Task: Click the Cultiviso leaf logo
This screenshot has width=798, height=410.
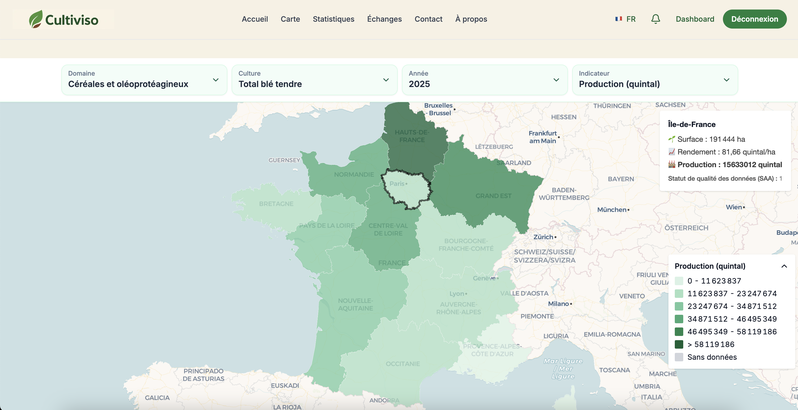Action: tap(36, 19)
